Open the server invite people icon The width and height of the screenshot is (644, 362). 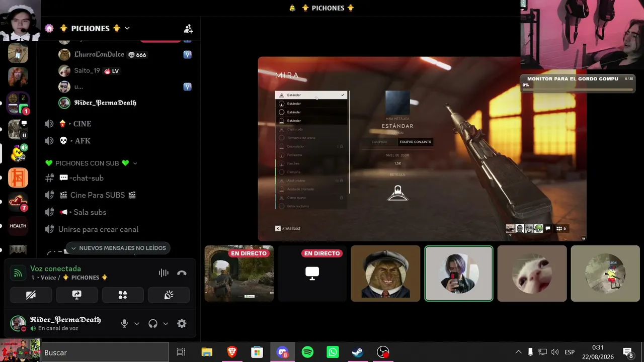point(188,29)
